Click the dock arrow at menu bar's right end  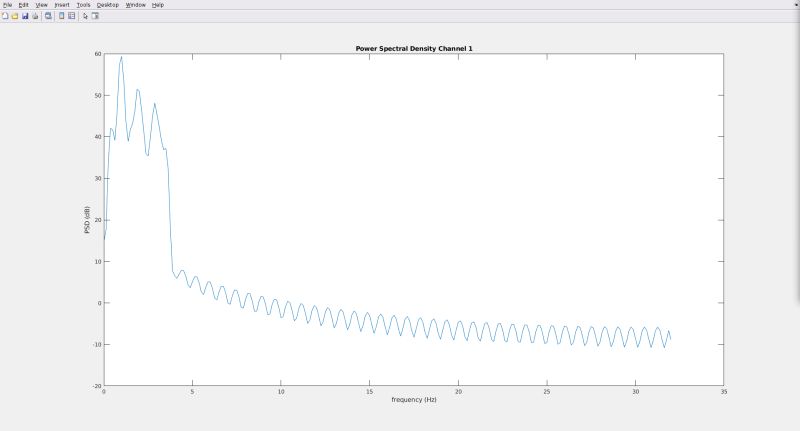point(796,5)
